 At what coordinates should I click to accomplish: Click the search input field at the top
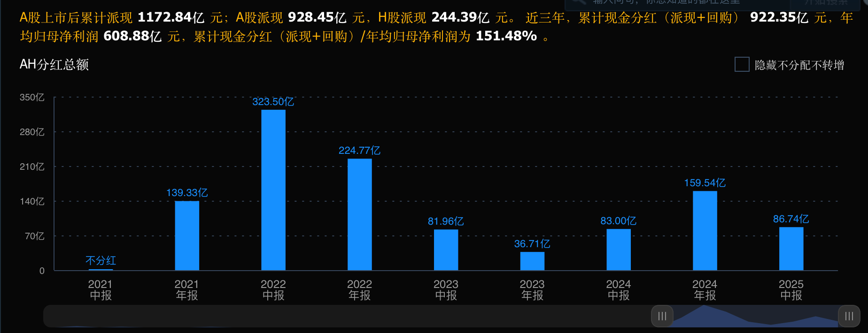coord(676,2)
